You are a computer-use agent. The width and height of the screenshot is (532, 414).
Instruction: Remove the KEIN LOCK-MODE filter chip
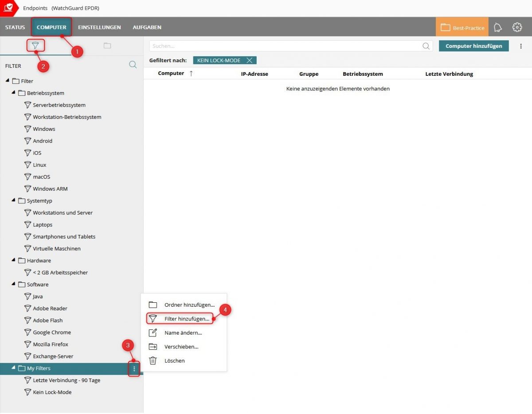tap(249, 60)
